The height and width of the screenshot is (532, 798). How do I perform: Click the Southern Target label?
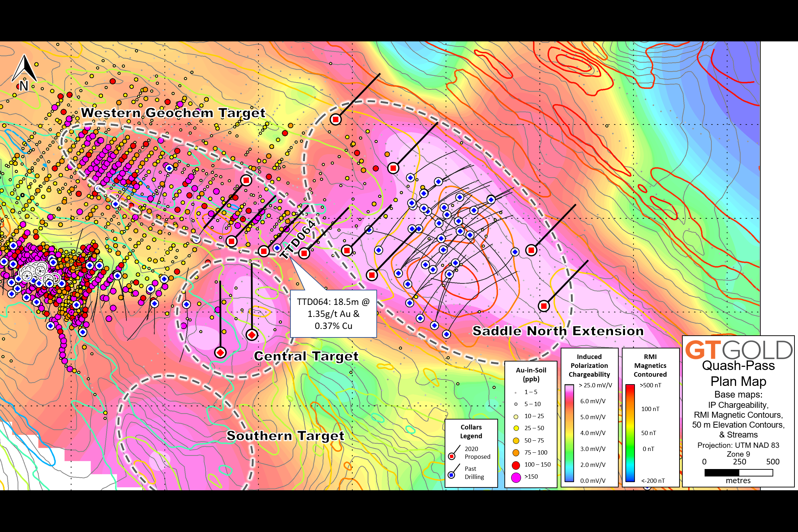[285, 436]
